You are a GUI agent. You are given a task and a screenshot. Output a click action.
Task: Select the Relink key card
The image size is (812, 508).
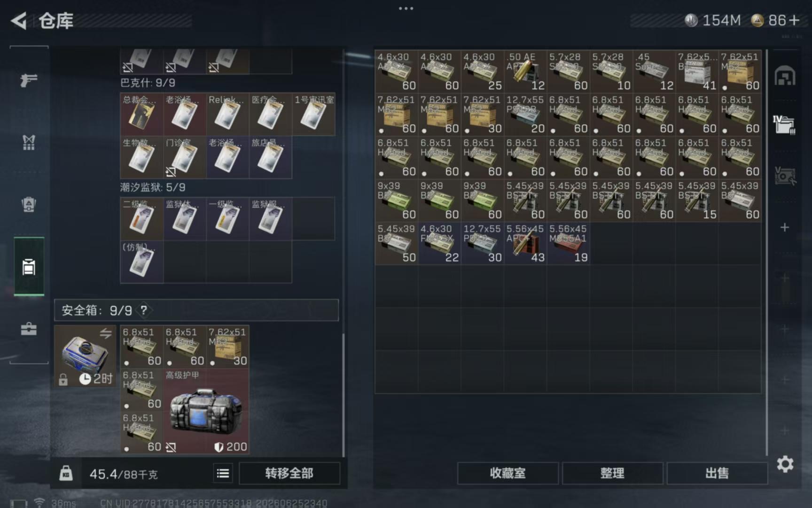[x=227, y=114]
